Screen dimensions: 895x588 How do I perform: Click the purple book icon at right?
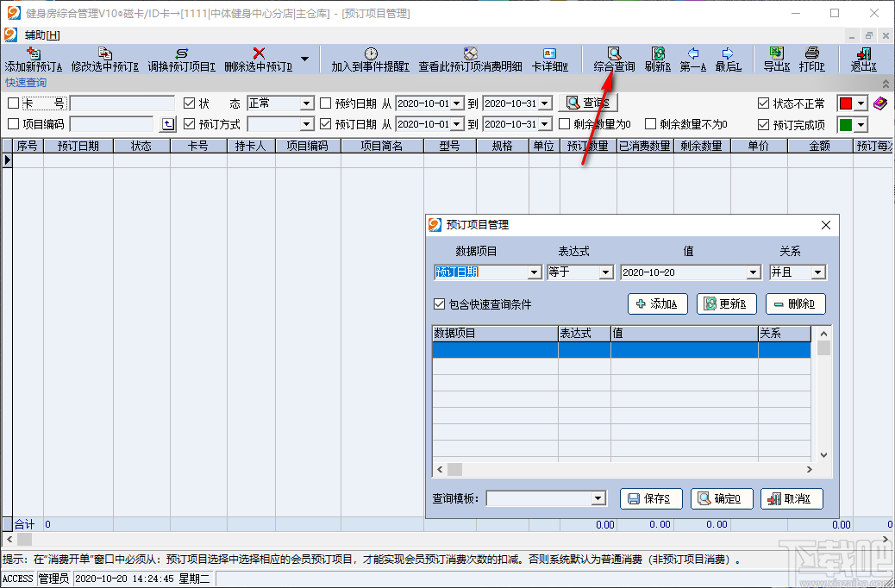[880, 103]
